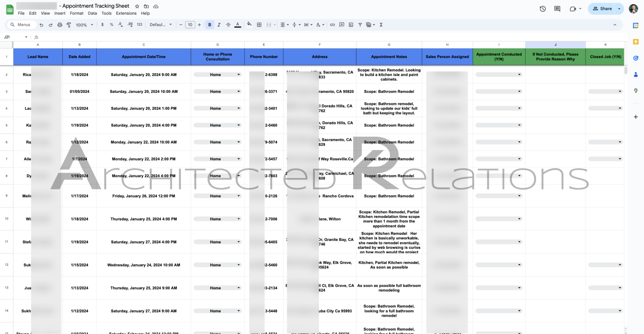
Task: Open the Edit menu
Action: point(33,13)
